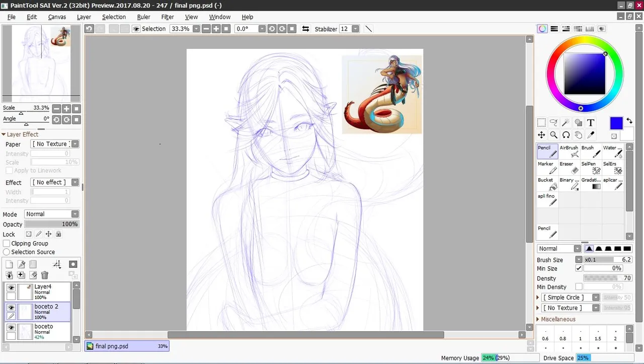Choose the rectangular selection tool
Viewport: 644px width, 364px height.
point(541,122)
